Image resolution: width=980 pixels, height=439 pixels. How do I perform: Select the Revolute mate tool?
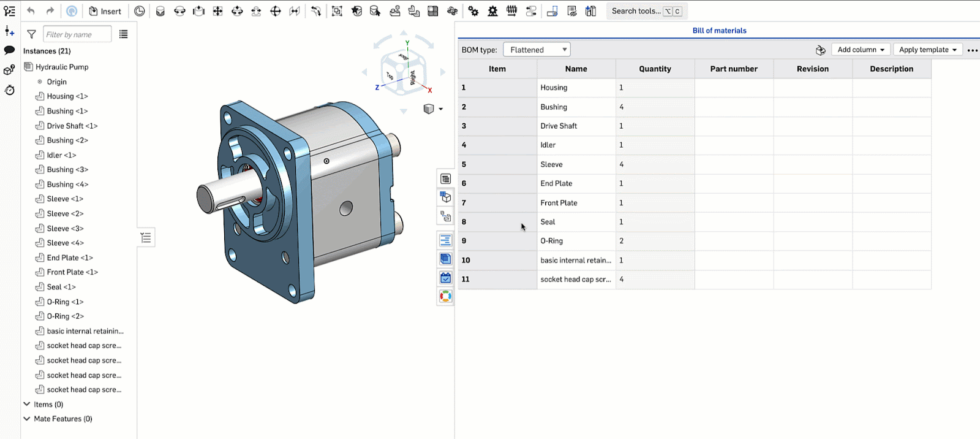pyautogui.click(x=179, y=11)
